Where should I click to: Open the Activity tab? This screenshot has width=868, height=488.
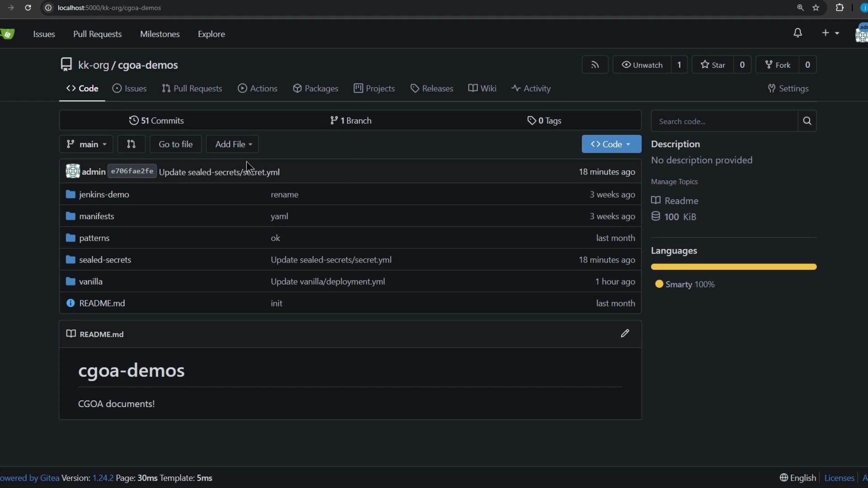(531, 89)
